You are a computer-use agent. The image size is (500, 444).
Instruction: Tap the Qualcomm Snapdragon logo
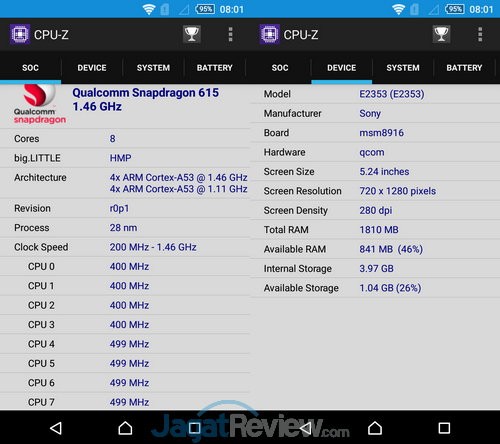(x=39, y=104)
